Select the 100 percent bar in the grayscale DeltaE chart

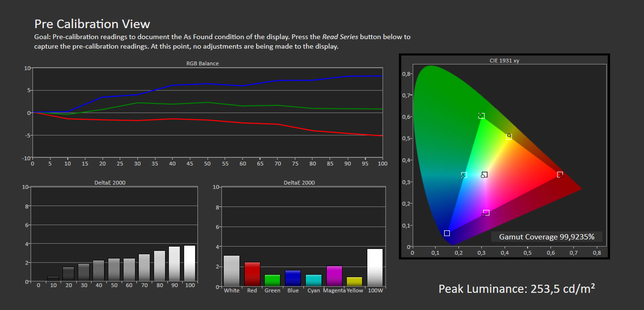point(189,263)
